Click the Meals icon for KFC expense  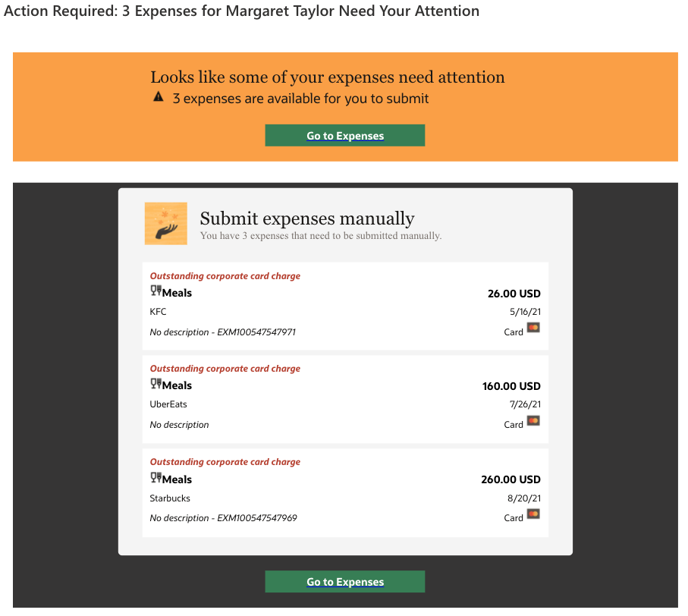tap(156, 291)
